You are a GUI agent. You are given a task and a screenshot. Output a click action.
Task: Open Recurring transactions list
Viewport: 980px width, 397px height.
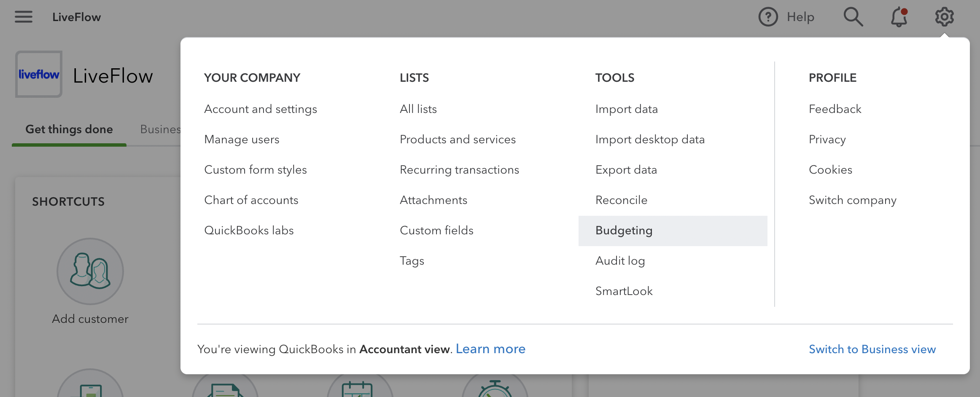pyautogui.click(x=459, y=169)
